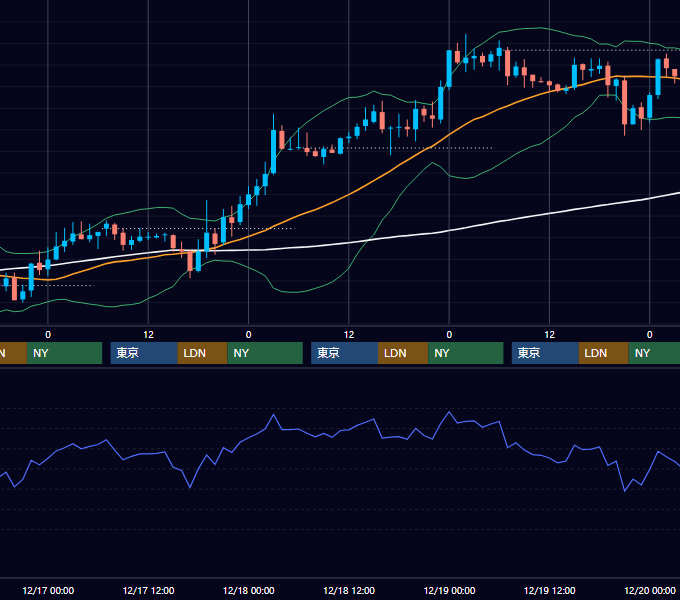Click the 12/17 00:00 date label

(x=48, y=590)
